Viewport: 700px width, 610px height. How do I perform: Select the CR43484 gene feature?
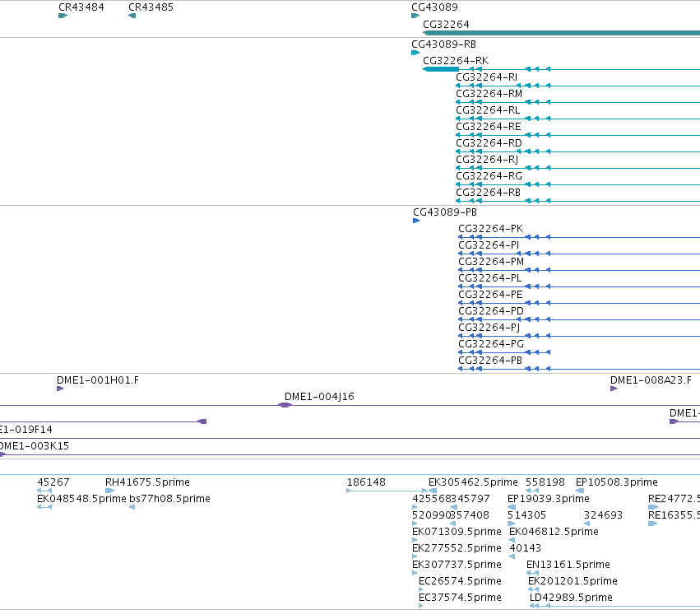click(x=63, y=16)
